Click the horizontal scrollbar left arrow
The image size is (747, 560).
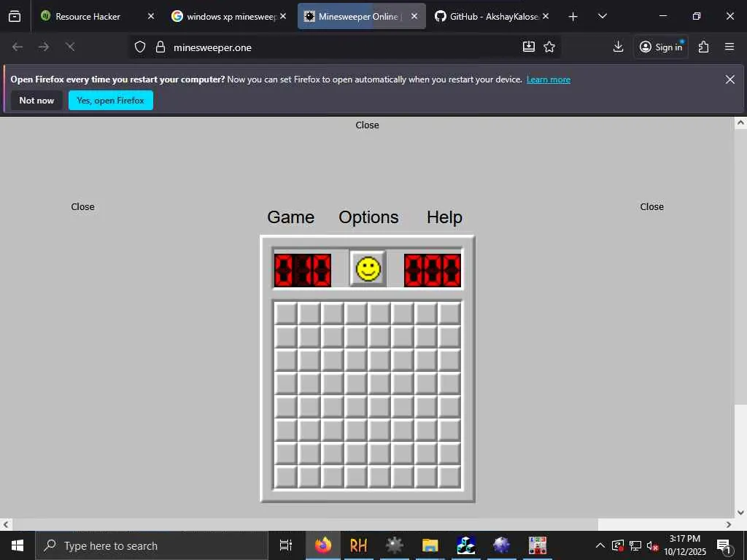6,524
